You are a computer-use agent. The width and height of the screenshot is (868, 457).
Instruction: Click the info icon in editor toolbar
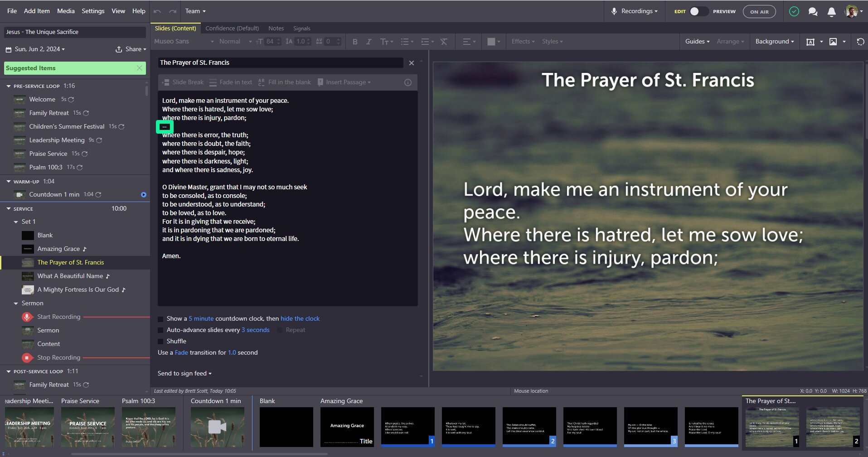pyautogui.click(x=408, y=82)
